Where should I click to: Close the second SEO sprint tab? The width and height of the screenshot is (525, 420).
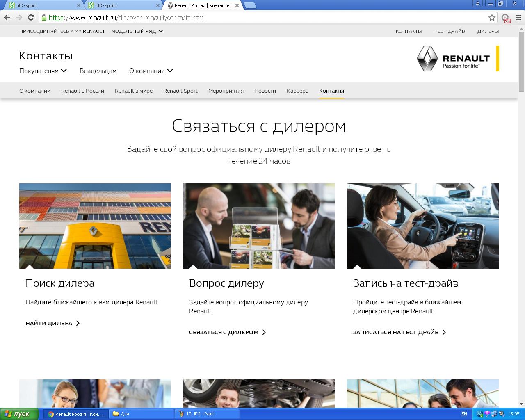tap(158, 5)
